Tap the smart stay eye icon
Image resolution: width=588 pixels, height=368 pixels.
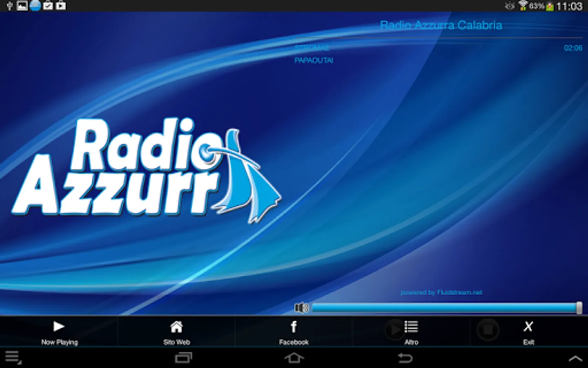coord(509,6)
